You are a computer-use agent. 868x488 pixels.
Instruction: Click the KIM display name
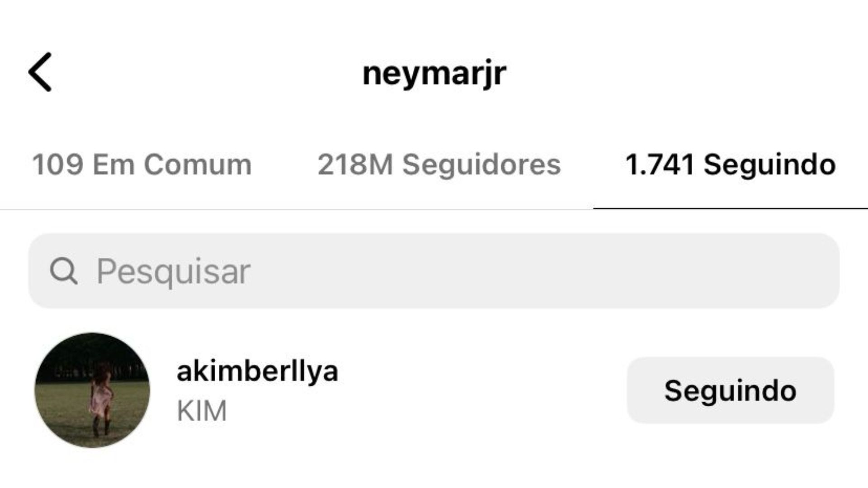(202, 411)
